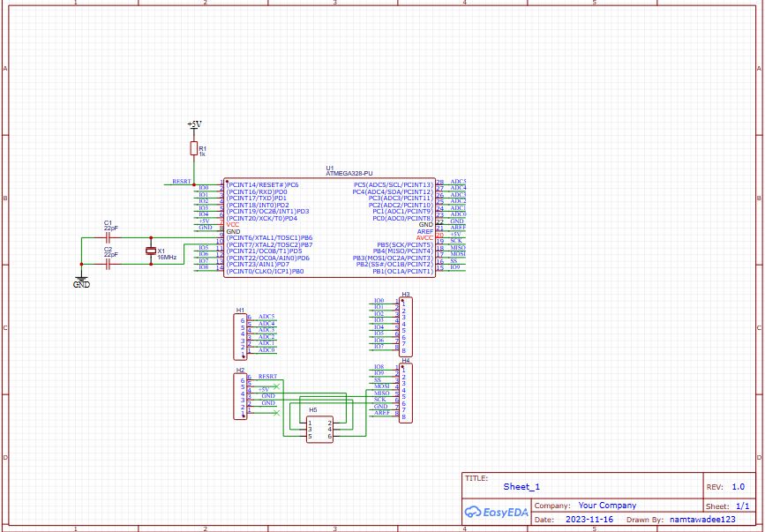Viewport: 765px width, 532px height.
Task: Click the GND ground symbol
Action: pyautogui.click(x=81, y=282)
